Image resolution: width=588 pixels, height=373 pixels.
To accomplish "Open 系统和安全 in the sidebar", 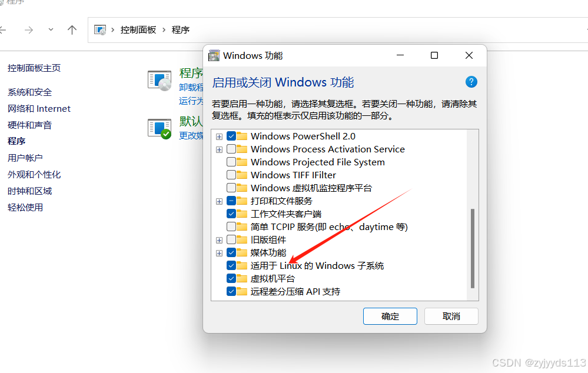I will 29,92.
